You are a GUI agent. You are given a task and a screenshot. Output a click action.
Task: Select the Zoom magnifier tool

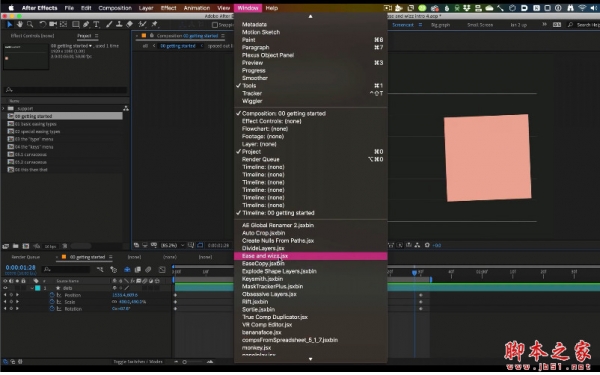[x=30, y=24]
